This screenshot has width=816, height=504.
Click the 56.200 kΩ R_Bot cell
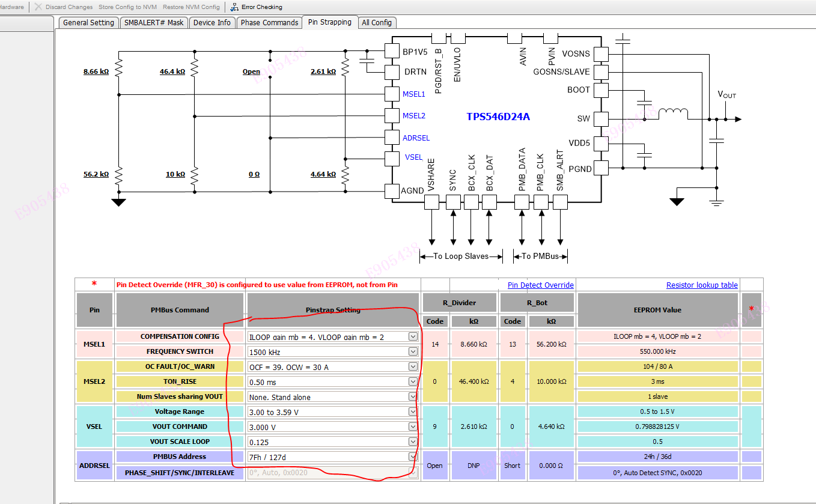tap(552, 344)
